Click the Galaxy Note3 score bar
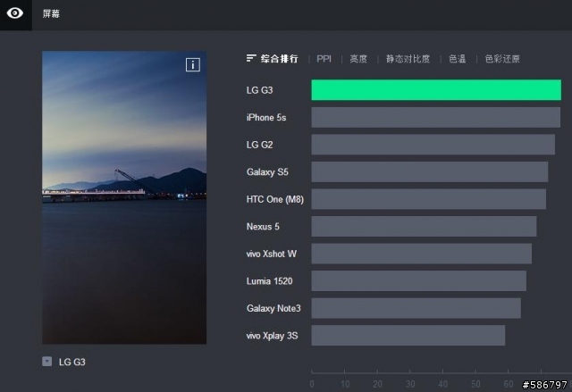This screenshot has width=572, height=392. (x=416, y=308)
